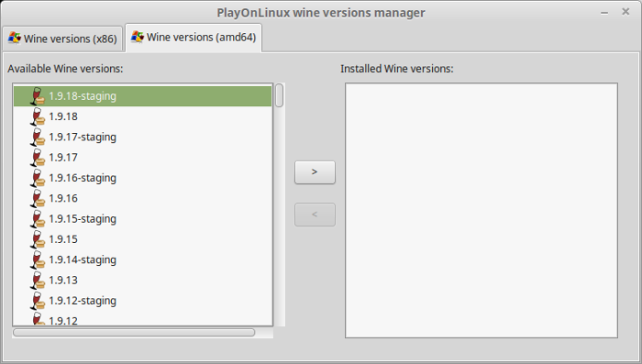Image resolution: width=642 pixels, height=364 pixels.
Task: Open the Wine versions (amd64) tab
Action: tap(194, 38)
